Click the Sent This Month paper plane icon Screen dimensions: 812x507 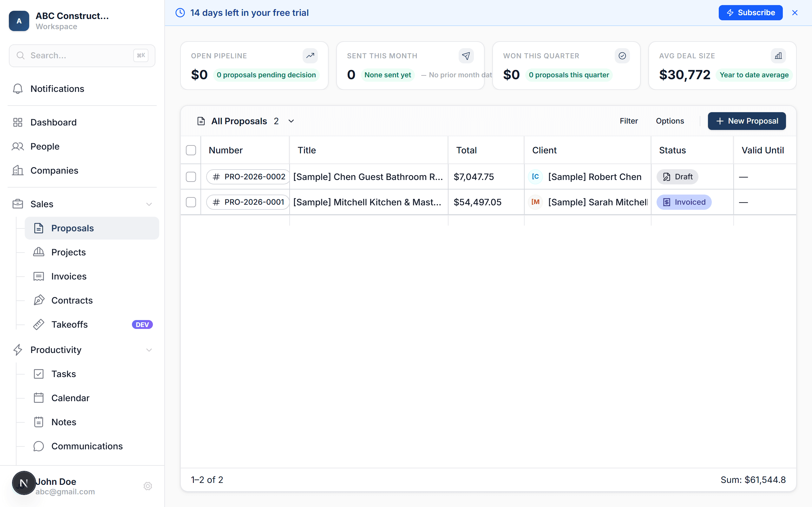(466, 56)
